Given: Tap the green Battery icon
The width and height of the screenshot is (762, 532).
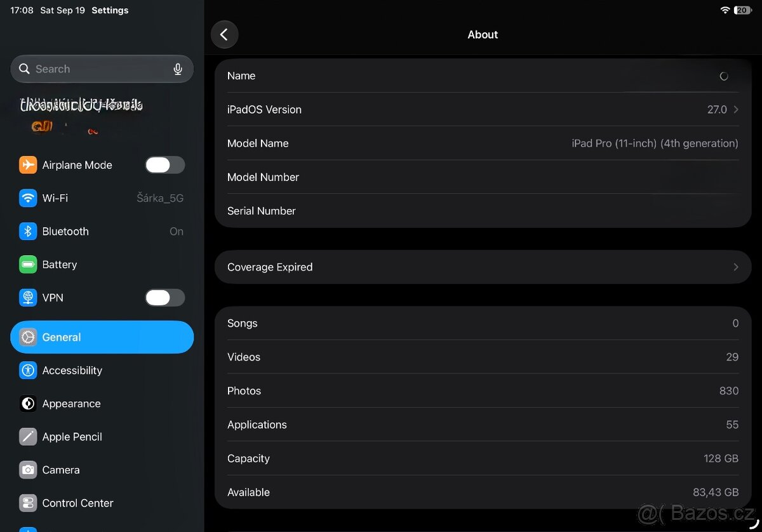Looking at the screenshot, I should click(28, 265).
